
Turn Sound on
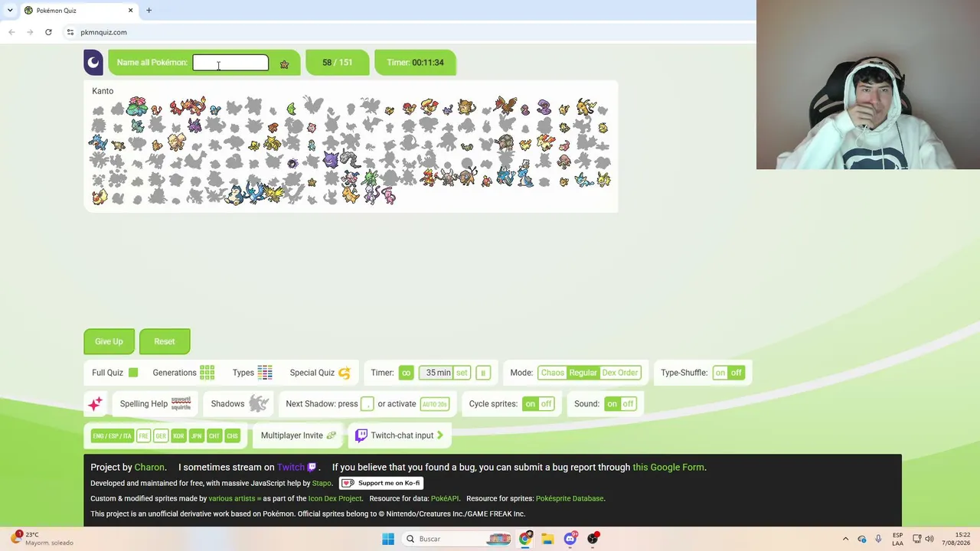point(612,404)
